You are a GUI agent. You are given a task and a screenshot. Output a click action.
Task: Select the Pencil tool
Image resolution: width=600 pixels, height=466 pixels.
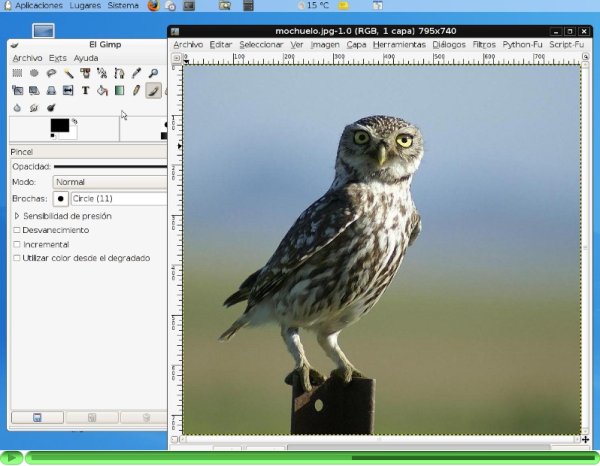point(136,90)
